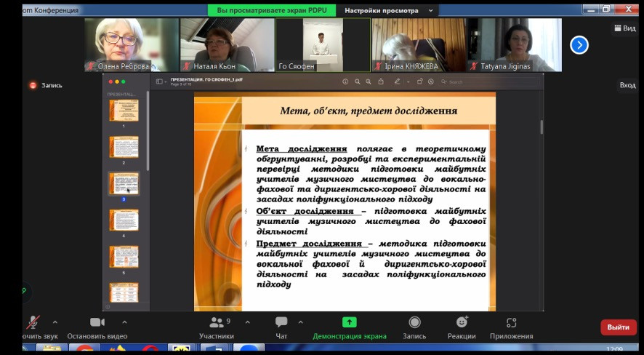Image resolution: width=644 pixels, height=355 pixels.
Task: Select Ірина КНЯЖЕВА video tile
Action: 419,45
